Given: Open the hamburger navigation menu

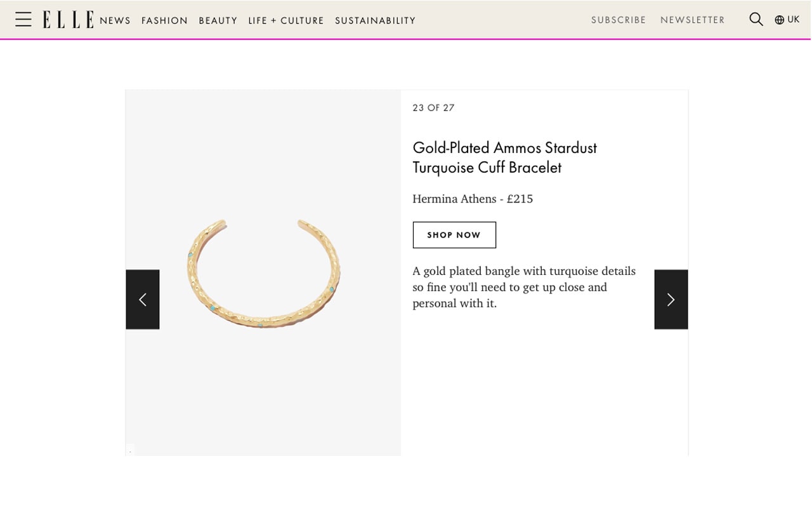Looking at the screenshot, I should 23,20.
